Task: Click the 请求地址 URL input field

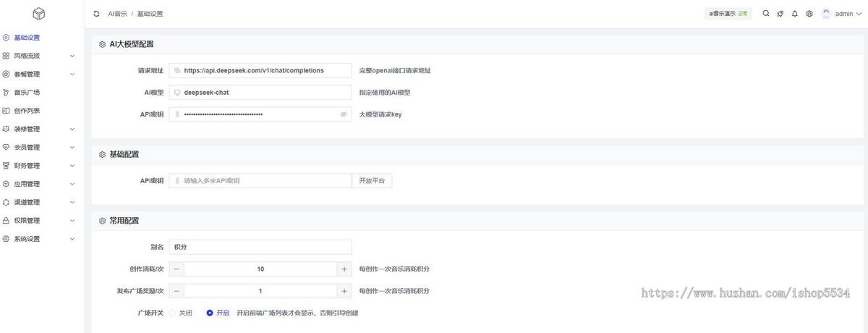Action: tap(260, 71)
